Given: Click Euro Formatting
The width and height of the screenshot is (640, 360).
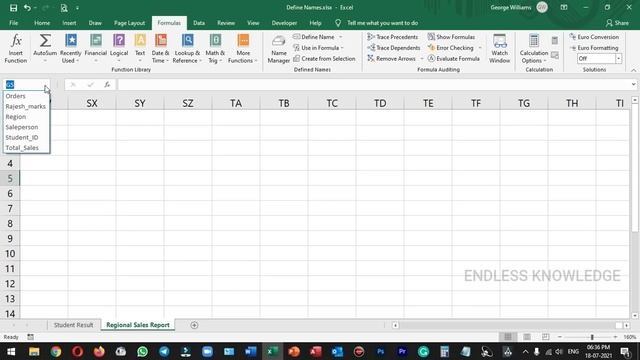Looking at the screenshot, I should [594, 48].
